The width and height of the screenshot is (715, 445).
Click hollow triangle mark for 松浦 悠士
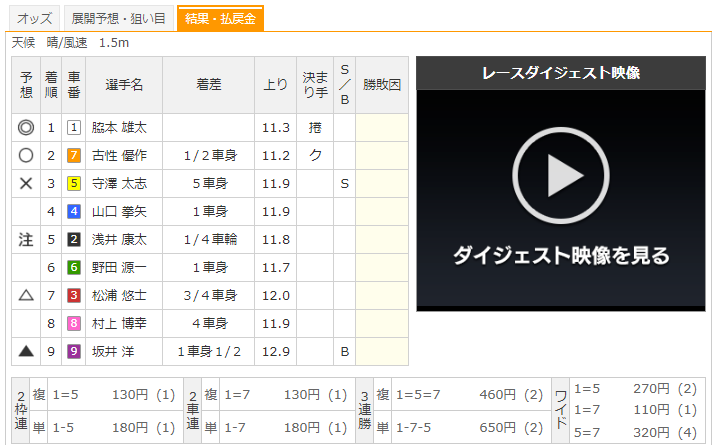click(x=26, y=295)
